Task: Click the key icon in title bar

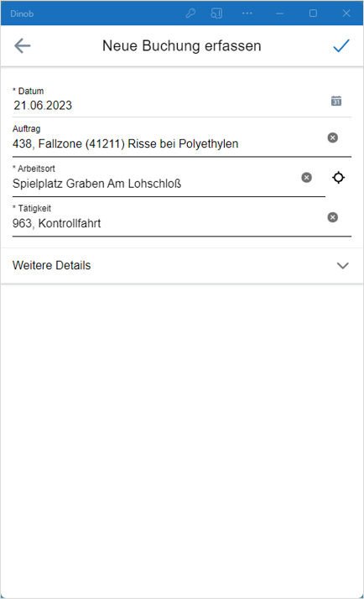Action: pos(190,13)
